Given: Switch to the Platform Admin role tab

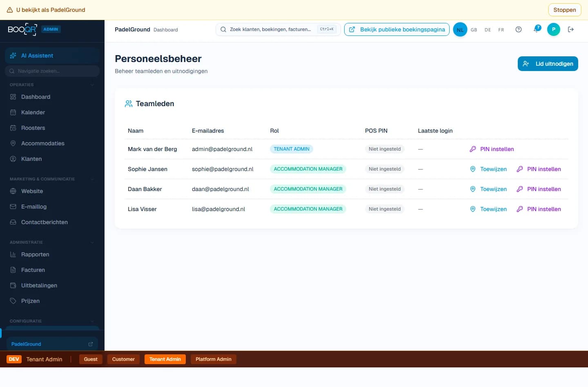Looking at the screenshot, I should (213, 359).
